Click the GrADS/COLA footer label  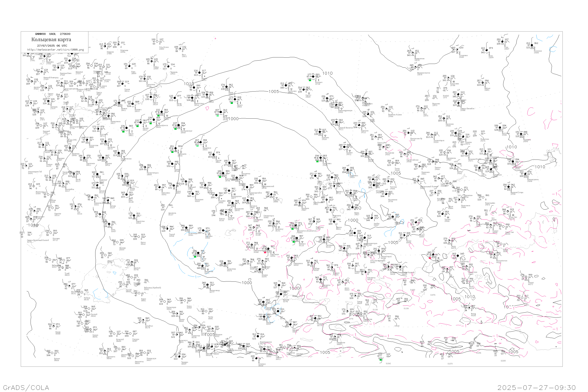pyautogui.click(x=26, y=387)
